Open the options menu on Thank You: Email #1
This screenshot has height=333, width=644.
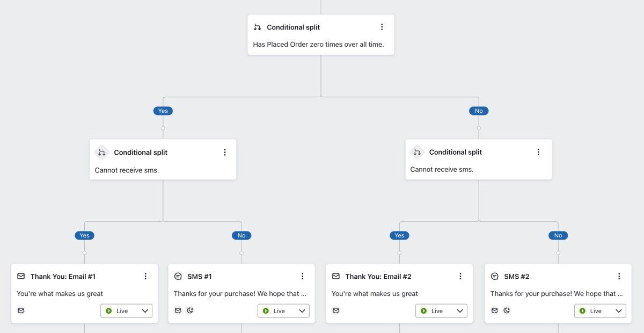(145, 276)
